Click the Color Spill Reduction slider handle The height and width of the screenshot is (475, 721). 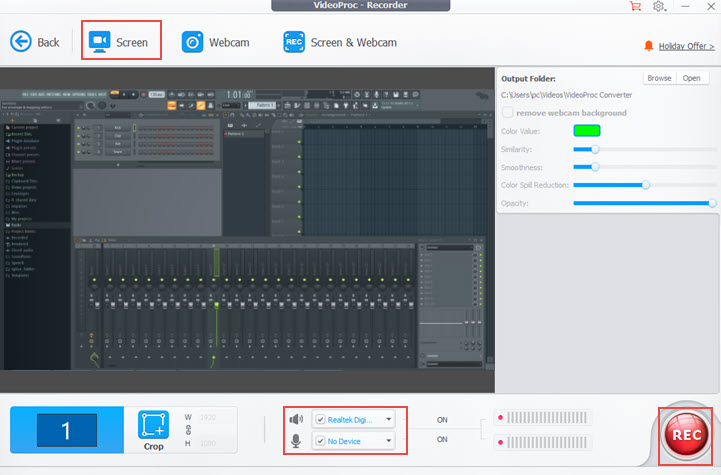click(x=646, y=185)
